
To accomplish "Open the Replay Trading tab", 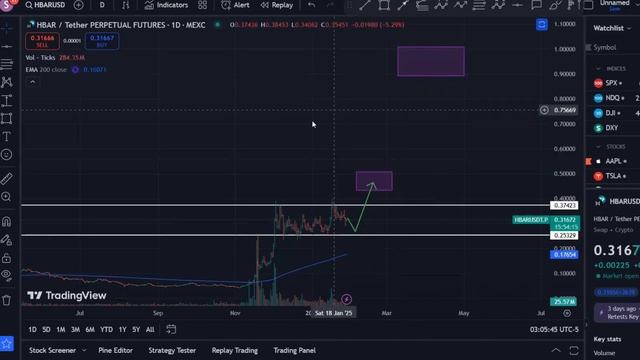I will [x=235, y=350].
